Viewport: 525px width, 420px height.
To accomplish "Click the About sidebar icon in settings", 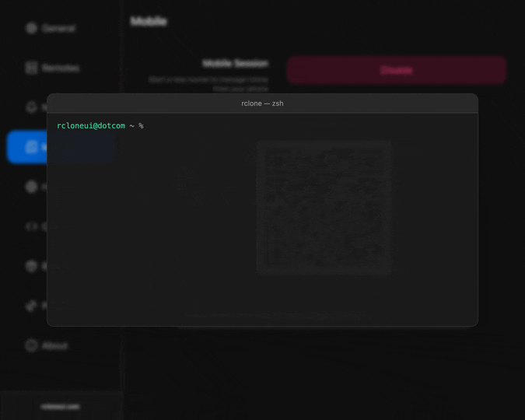I will [x=31, y=345].
